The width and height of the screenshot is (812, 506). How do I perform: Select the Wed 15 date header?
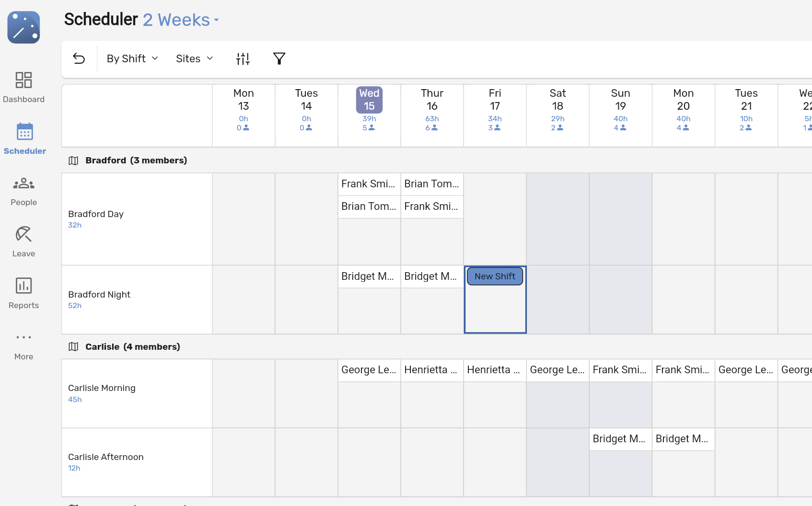(x=369, y=100)
